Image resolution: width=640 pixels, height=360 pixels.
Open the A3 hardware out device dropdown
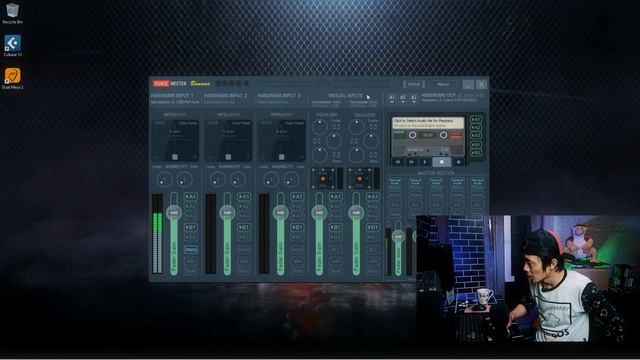pos(414,98)
